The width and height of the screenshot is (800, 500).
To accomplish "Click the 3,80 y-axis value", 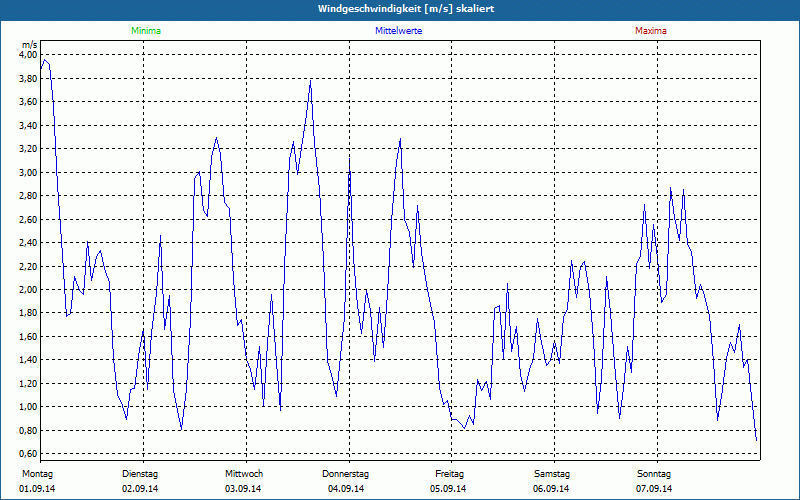I will point(29,79).
